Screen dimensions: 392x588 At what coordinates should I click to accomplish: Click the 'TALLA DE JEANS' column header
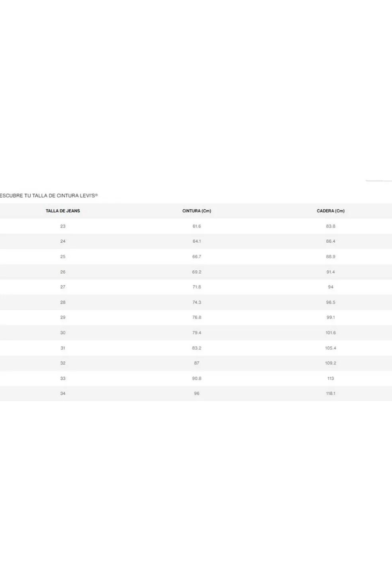click(63, 211)
